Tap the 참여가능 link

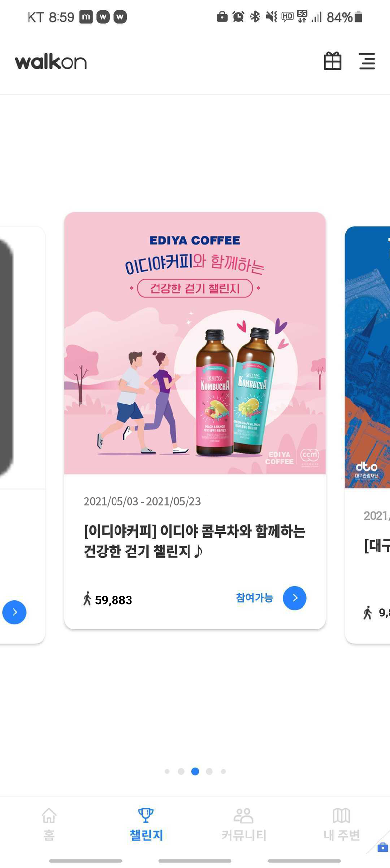coord(254,598)
